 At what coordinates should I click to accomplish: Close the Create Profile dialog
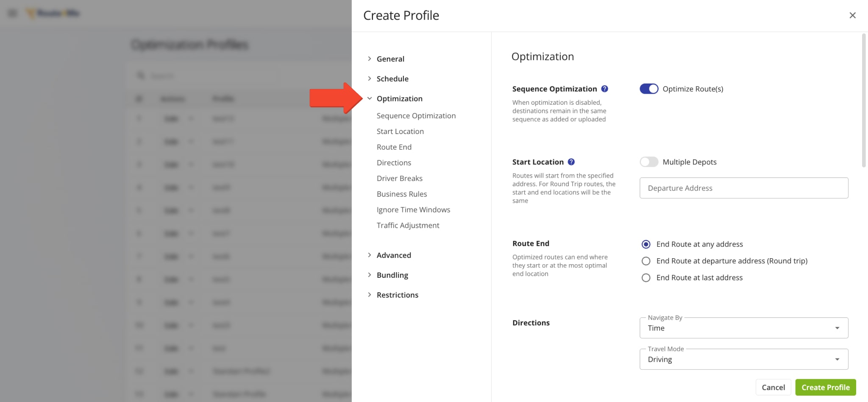coord(852,15)
